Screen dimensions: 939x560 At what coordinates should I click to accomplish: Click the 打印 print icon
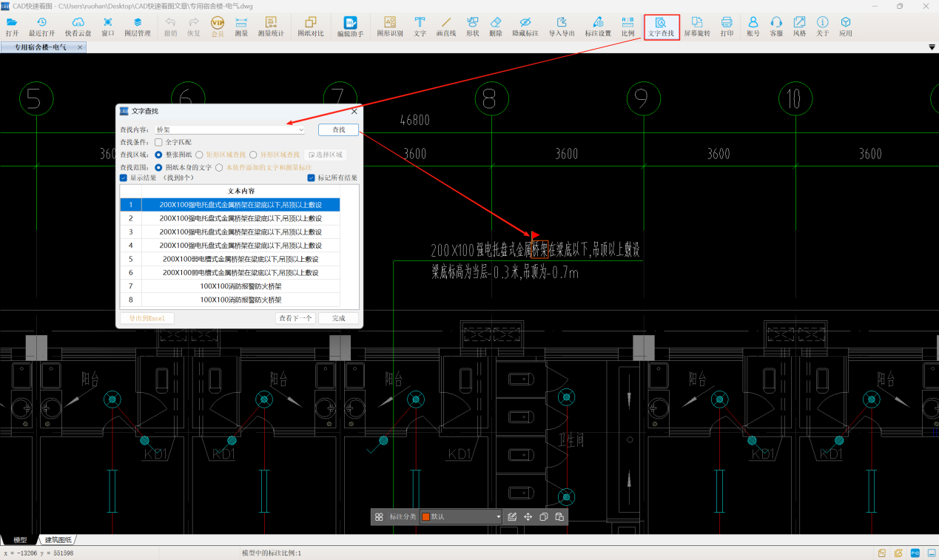[x=727, y=27]
